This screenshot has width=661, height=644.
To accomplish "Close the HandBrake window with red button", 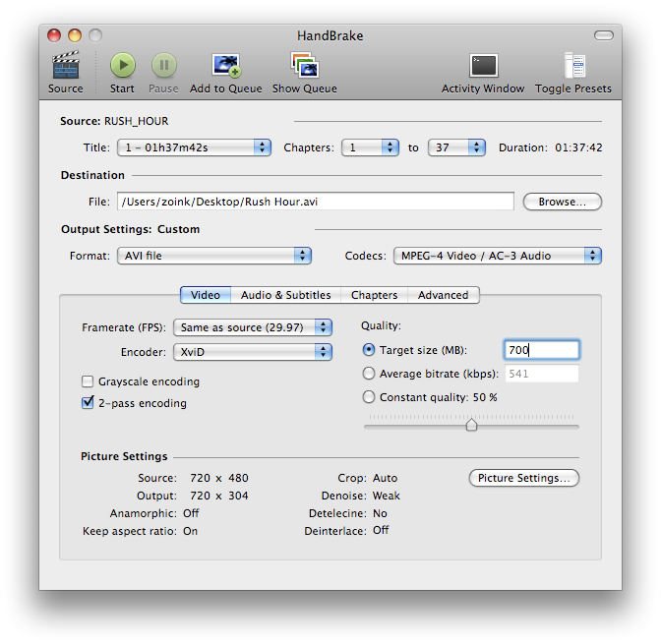I will pos(54,35).
